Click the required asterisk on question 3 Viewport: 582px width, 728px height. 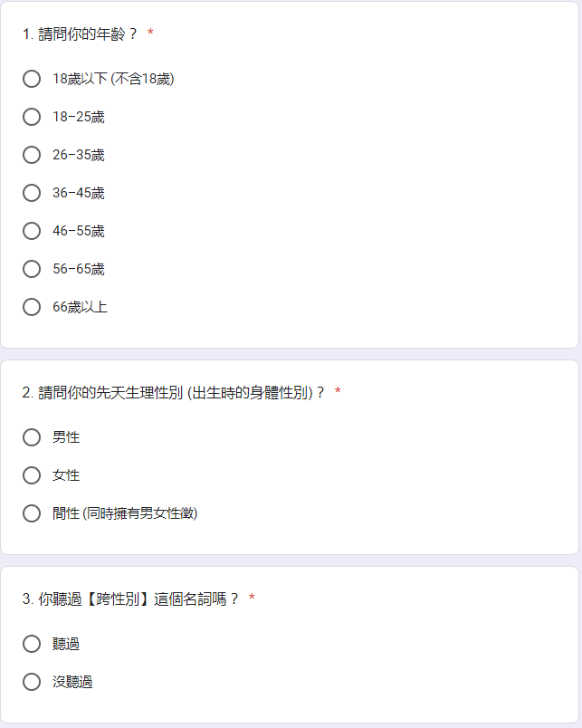click(x=252, y=598)
